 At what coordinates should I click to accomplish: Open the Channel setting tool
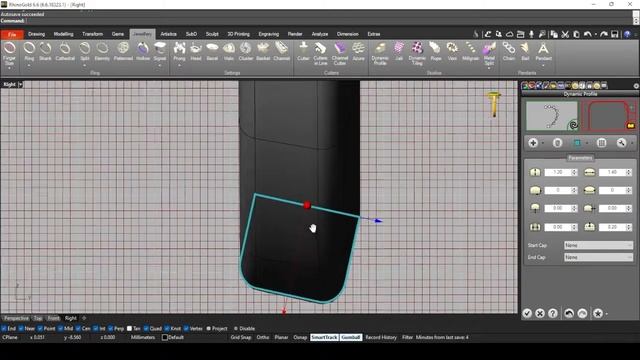point(282,52)
